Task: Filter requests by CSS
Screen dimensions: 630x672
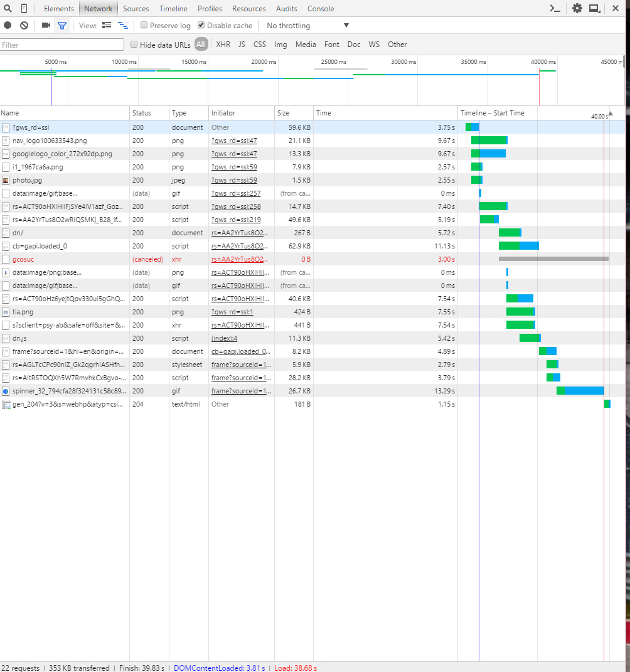Action: [259, 44]
